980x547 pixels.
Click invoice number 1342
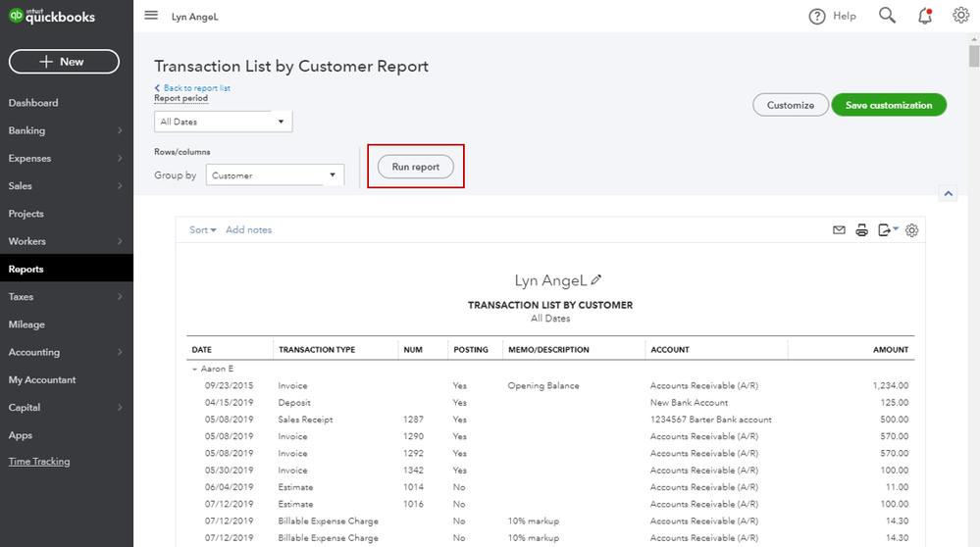tap(413, 471)
